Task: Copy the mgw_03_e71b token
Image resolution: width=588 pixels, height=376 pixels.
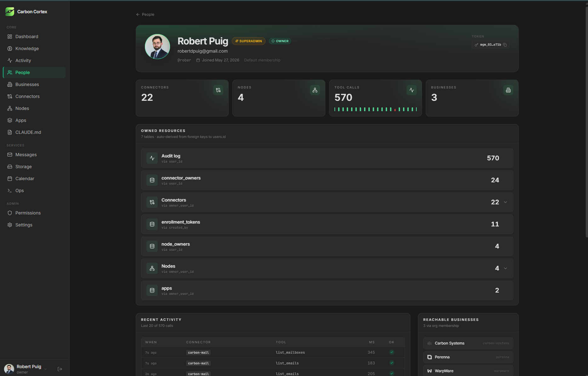Action: tap(505, 45)
